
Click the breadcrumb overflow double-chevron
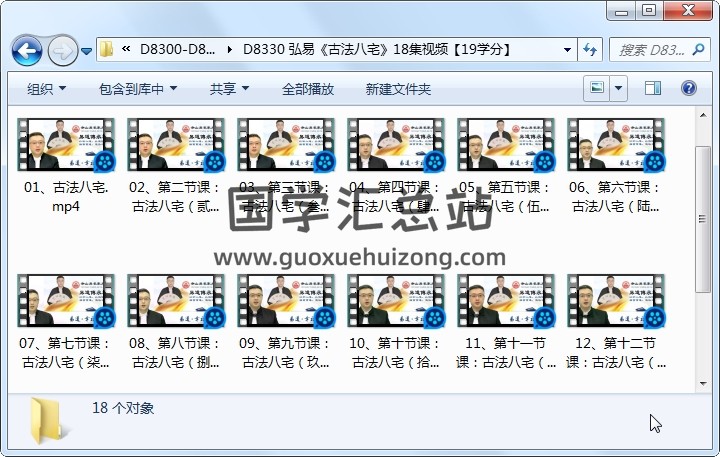(x=127, y=49)
